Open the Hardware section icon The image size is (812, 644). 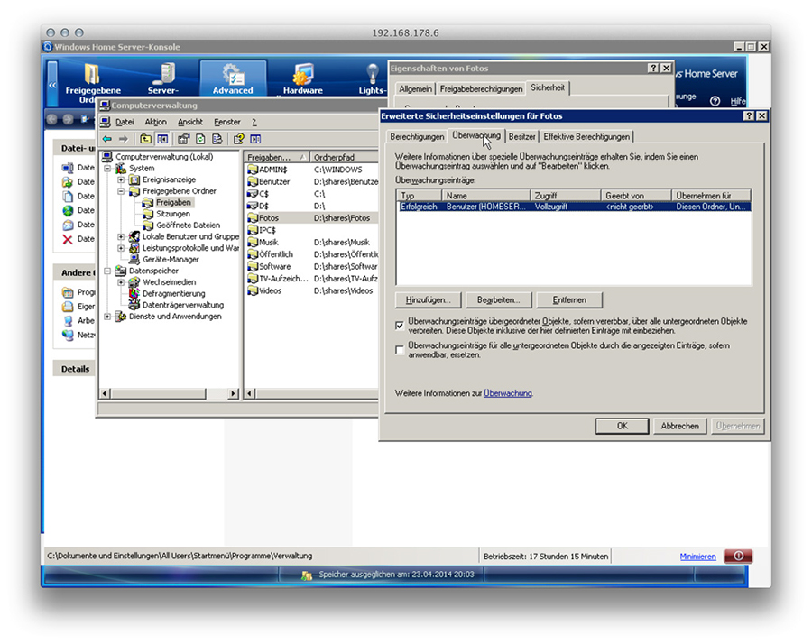(x=302, y=78)
